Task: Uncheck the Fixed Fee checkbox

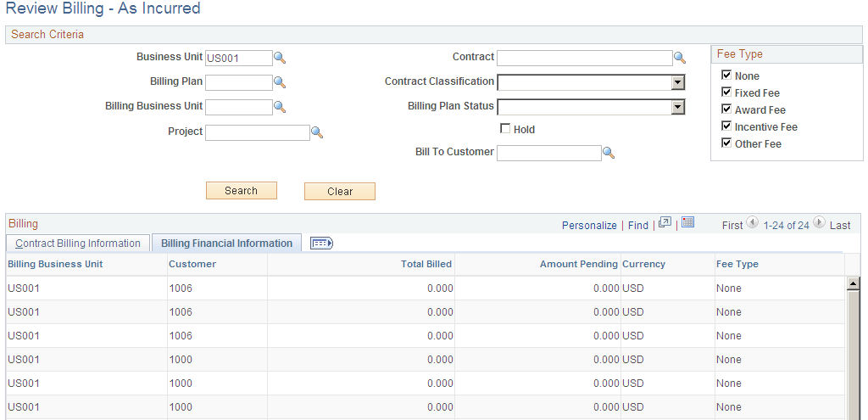Action: [726, 92]
